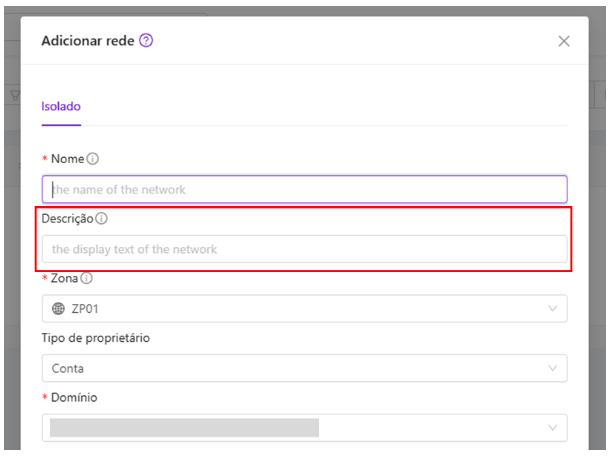Viewport: 610px width, 457px height.
Task: Click the info icon next to Zona
Action: 86,278
